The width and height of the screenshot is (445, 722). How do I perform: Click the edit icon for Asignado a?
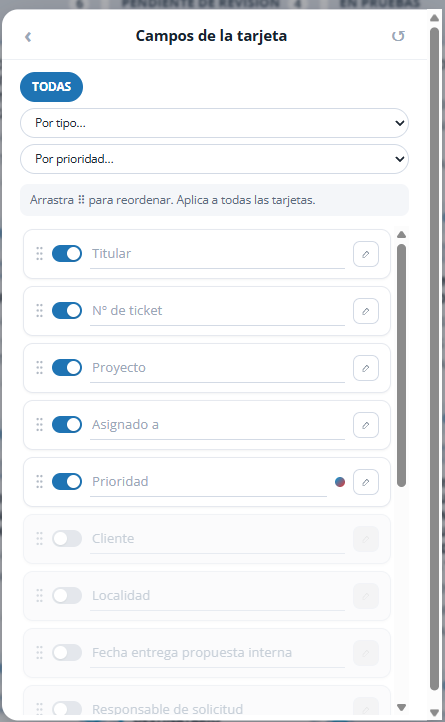[366, 425]
